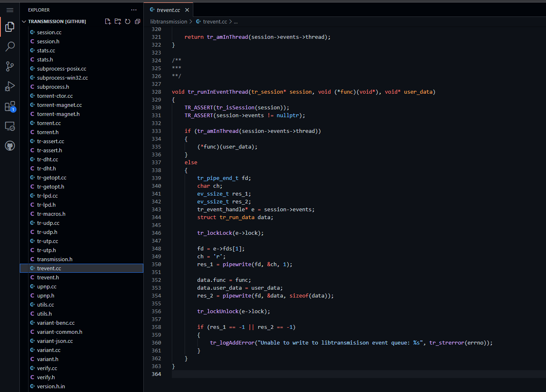Image resolution: width=546 pixels, height=392 pixels.
Task: Open session.h in the file tree
Action: pos(82,41)
